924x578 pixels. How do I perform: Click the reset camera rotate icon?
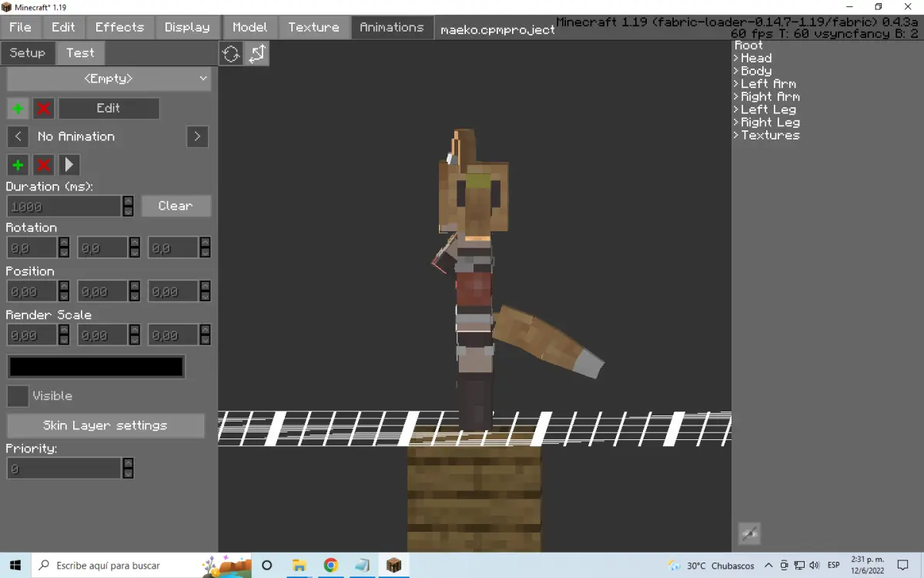231,53
